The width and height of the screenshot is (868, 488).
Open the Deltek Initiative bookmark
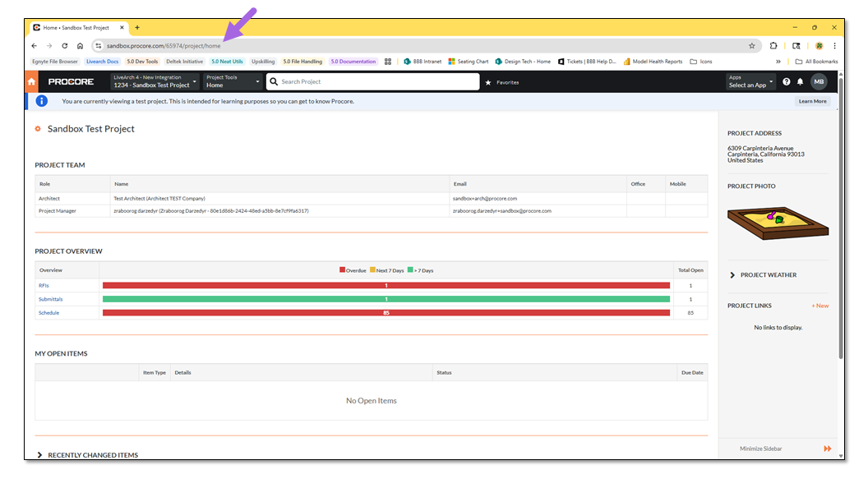click(x=184, y=62)
